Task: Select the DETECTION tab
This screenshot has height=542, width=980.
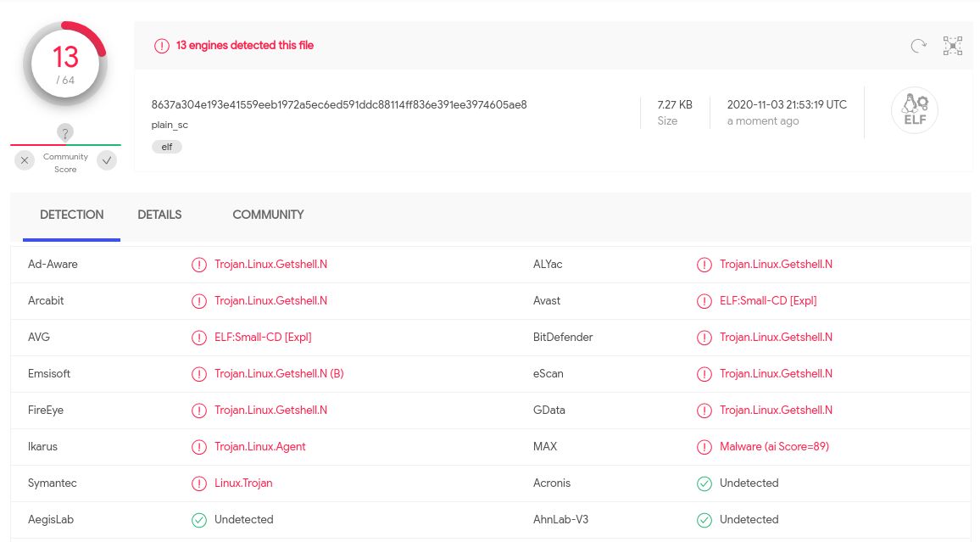Action: coord(72,215)
